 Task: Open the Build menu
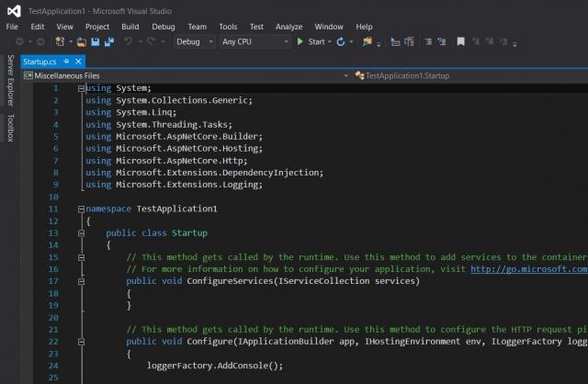pos(130,27)
